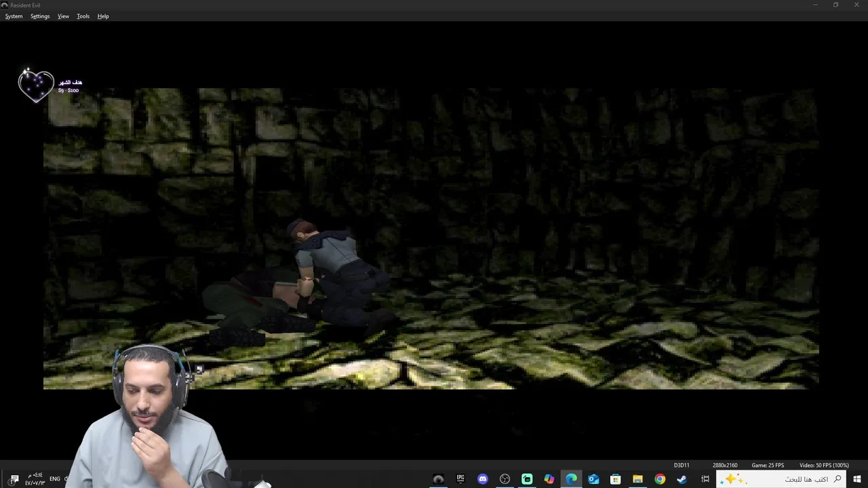Click the Windows Start button
868x488 pixels.
[857, 479]
